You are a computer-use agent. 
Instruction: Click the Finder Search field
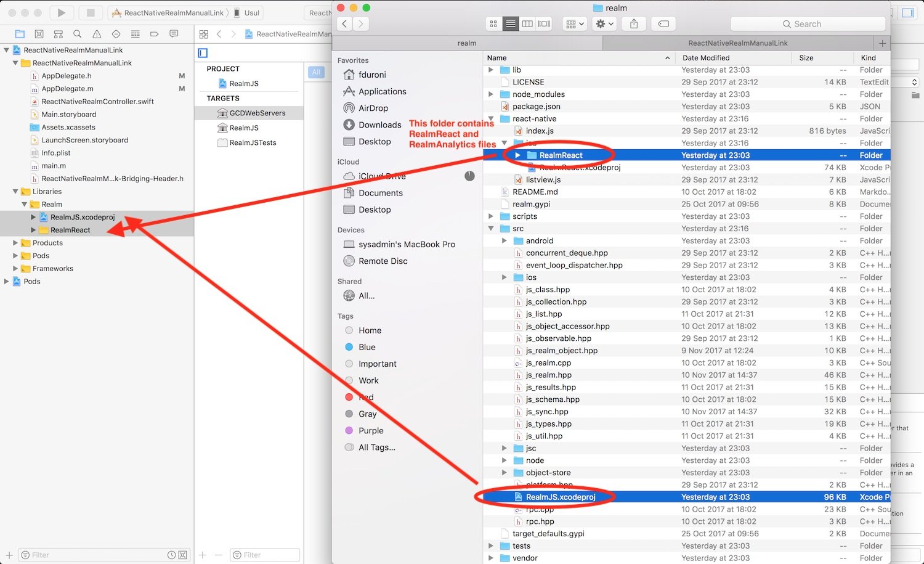tap(808, 24)
